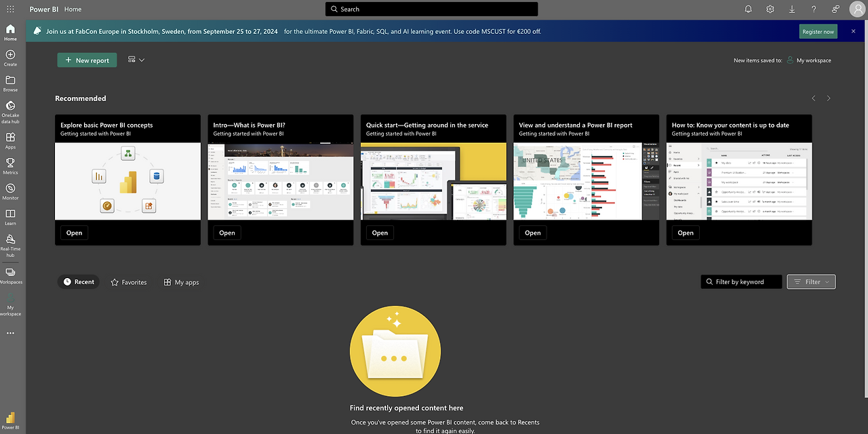Open the settings gear icon
This screenshot has width=868, height=434.
(770, 9)
